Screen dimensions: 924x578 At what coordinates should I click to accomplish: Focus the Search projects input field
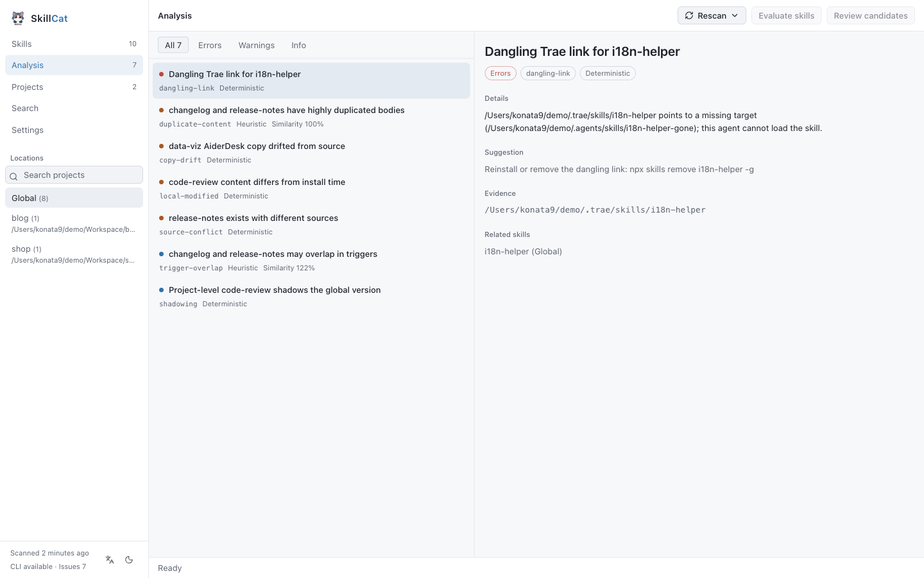74,175
